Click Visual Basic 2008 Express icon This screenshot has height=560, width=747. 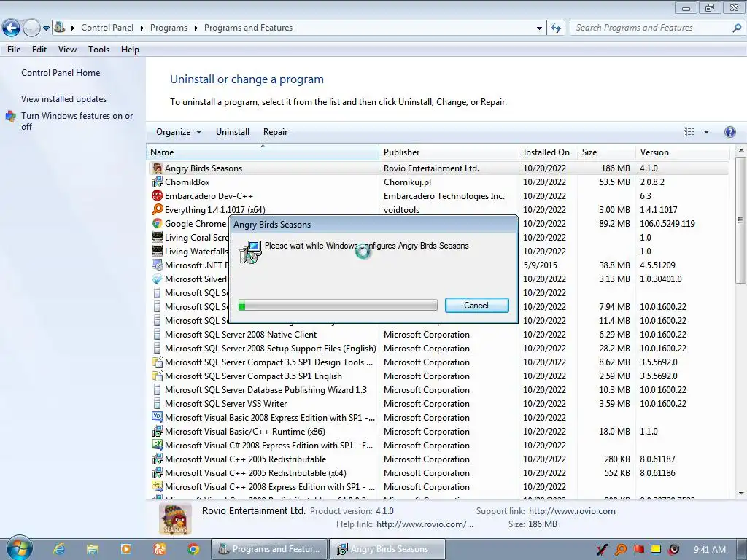point(158,417)
